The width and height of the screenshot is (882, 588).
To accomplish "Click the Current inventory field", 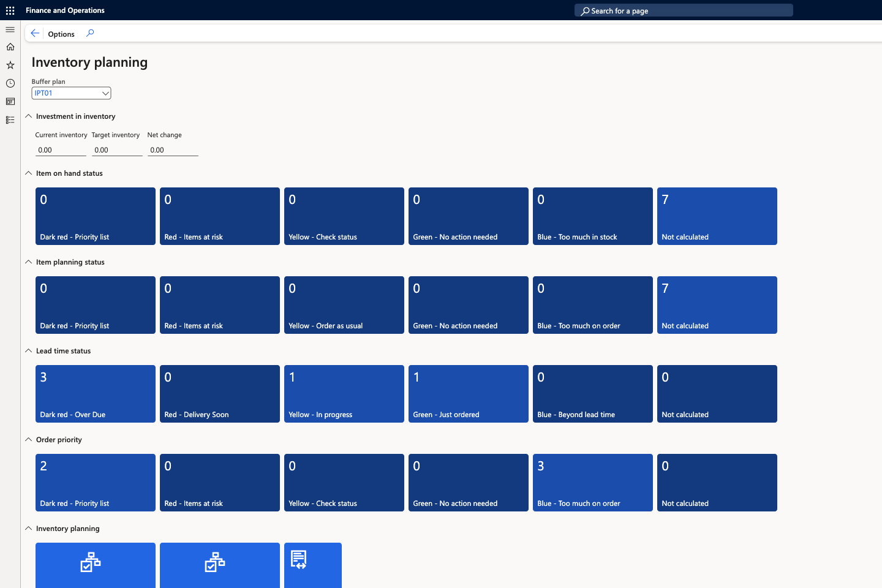I will tap(61, 150).
